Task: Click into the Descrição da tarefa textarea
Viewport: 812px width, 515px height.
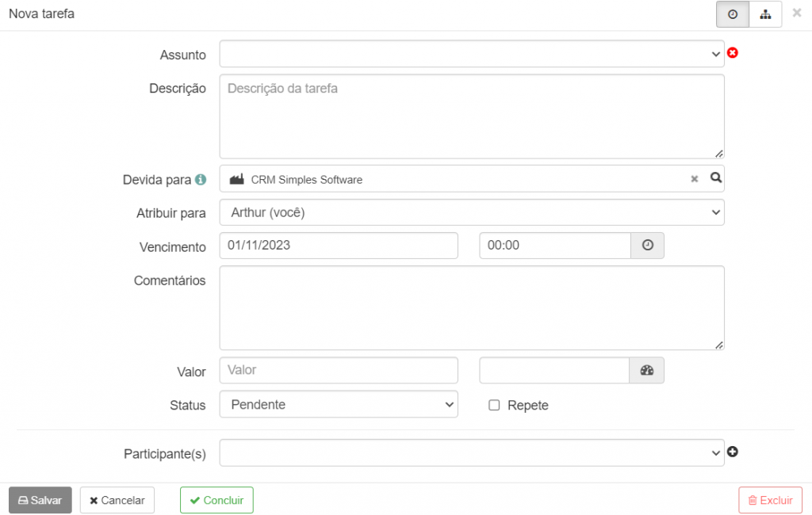Action: [472, 116]
